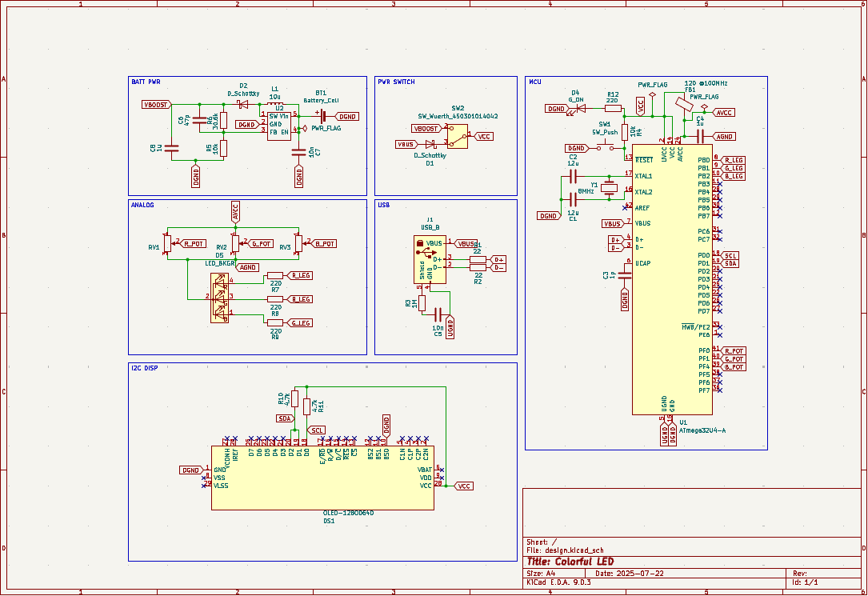Select resistor R12 220 in MCU block

(613, 109)
